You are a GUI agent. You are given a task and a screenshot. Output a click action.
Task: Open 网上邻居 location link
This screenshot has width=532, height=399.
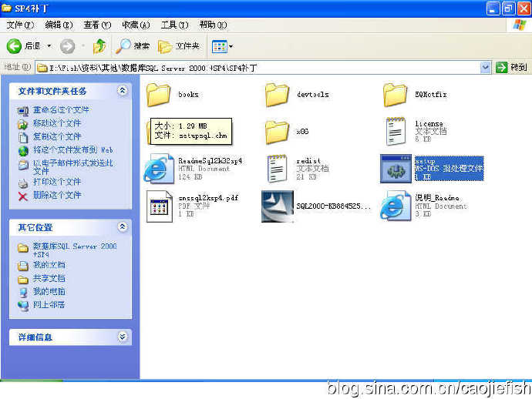click(49, 305)
